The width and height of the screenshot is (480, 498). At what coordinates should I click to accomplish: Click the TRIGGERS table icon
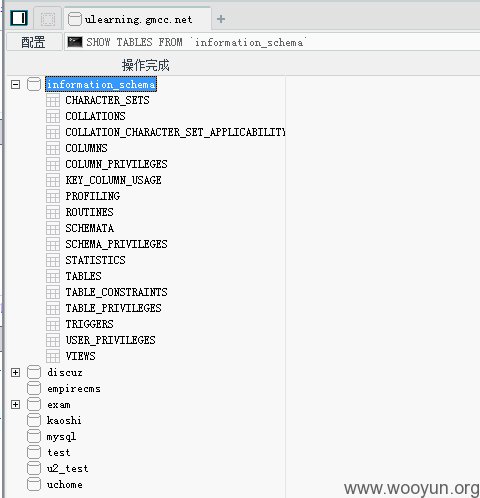pos(53,324)
